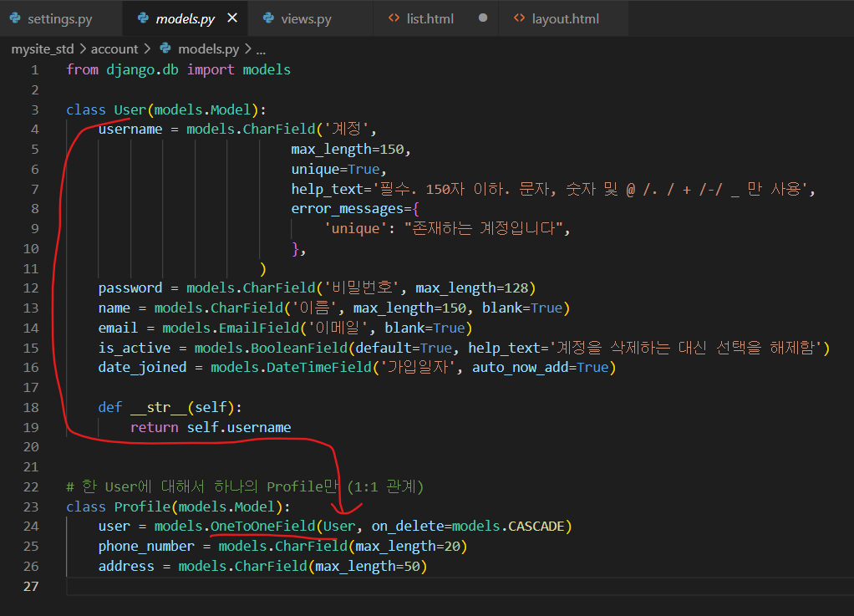Click 'class Profile' on line 23
Image resolution: width=854 pixels, height=616 pixels.
pyautogui.click(x=118, y=507)
